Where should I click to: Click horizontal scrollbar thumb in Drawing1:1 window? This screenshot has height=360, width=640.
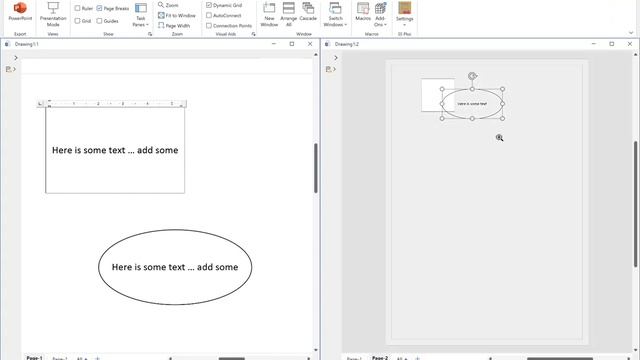[231, 358]
